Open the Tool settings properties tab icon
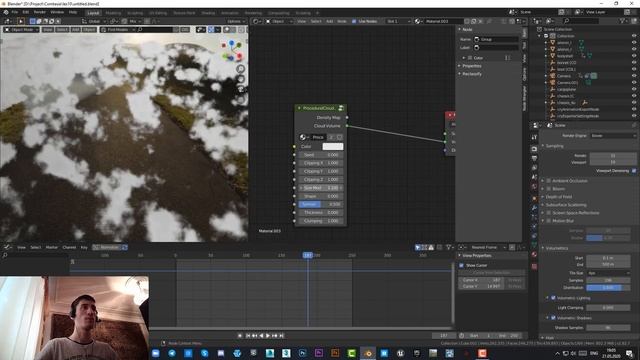640x360 pixels. [534, 138]
